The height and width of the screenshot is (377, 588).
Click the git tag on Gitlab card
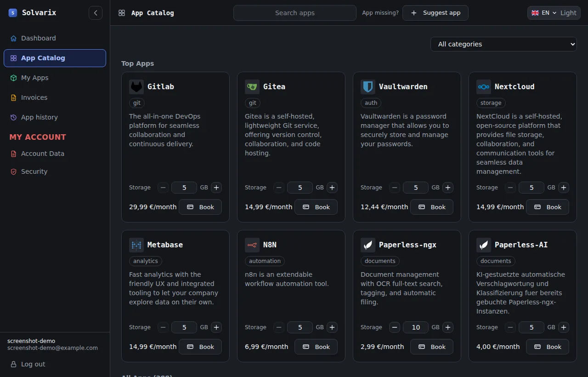(137, 103)
